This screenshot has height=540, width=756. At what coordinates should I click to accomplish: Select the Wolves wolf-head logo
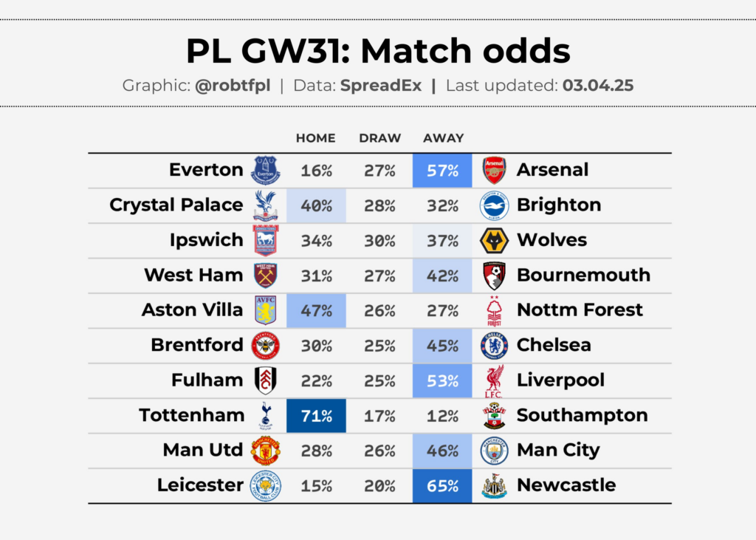click(x=494, y=240)
